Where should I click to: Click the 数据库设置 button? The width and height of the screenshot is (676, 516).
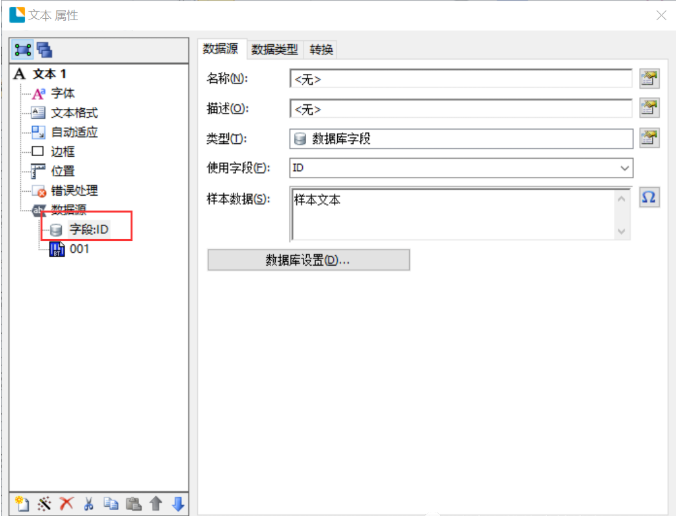click(308, 260)
